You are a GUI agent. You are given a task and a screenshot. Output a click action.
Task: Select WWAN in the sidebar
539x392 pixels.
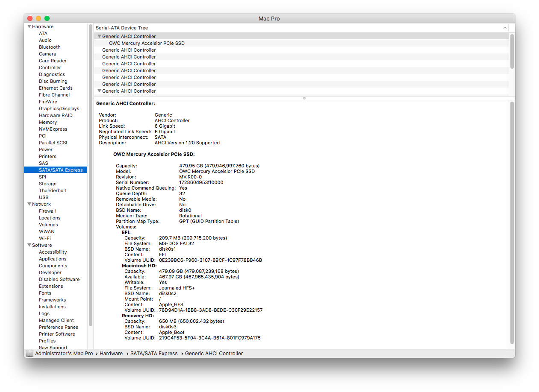pos(47,231)
